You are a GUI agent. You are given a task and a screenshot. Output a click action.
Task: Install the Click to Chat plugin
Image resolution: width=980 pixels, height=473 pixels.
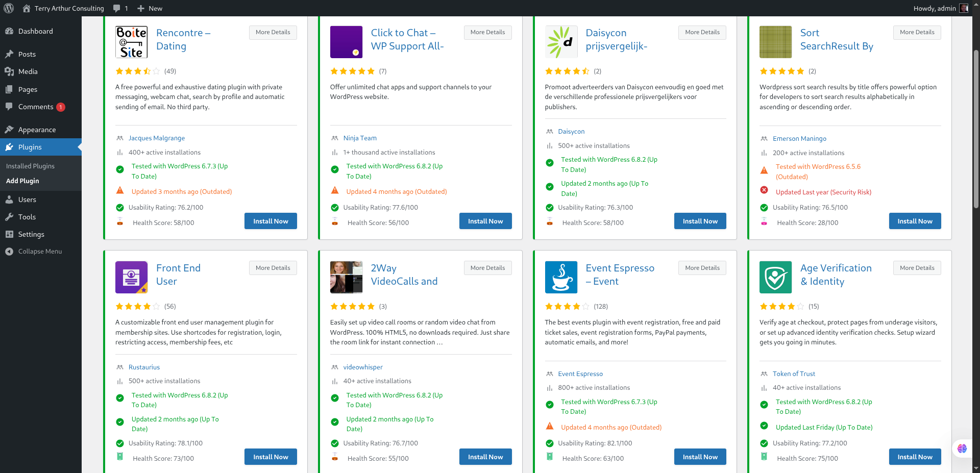pyautogui.click(x=485, y=221)
